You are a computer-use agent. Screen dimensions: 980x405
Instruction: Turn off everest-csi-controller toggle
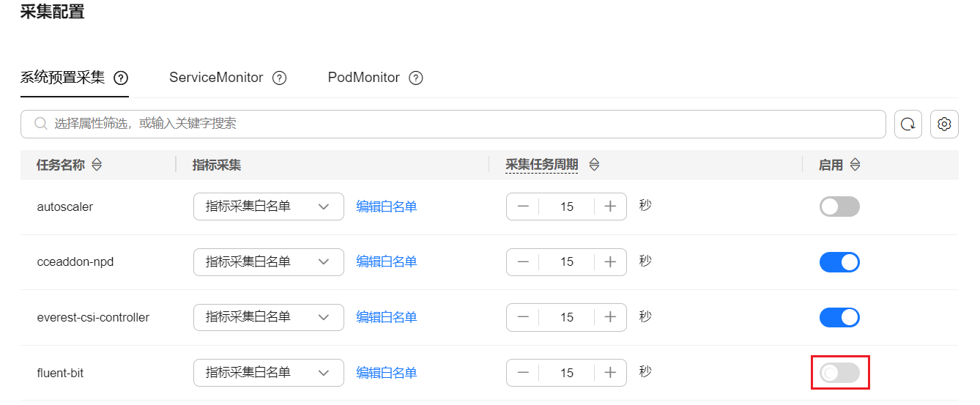point(839,317)
